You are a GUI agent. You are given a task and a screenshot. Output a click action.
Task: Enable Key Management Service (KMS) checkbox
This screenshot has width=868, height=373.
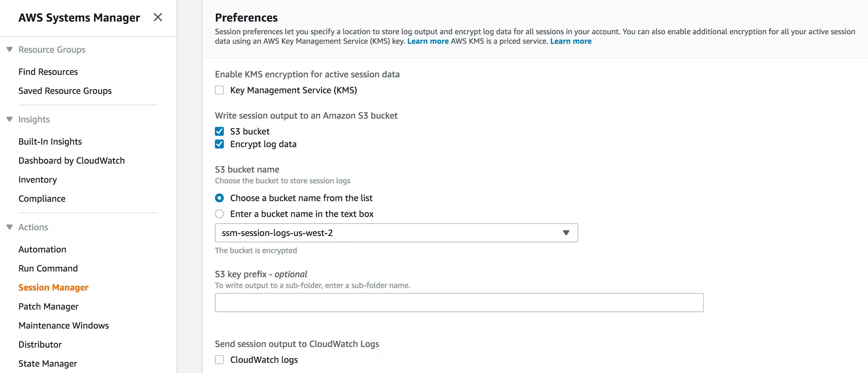(219, 90)
